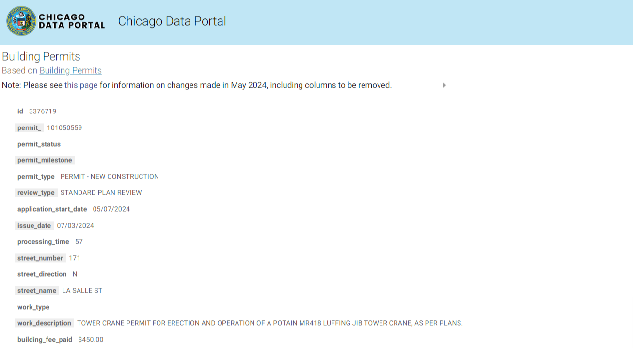Click the City of Chicago seal logo
The width and height of the screenshot is (633, 364).
click(21, 21)
